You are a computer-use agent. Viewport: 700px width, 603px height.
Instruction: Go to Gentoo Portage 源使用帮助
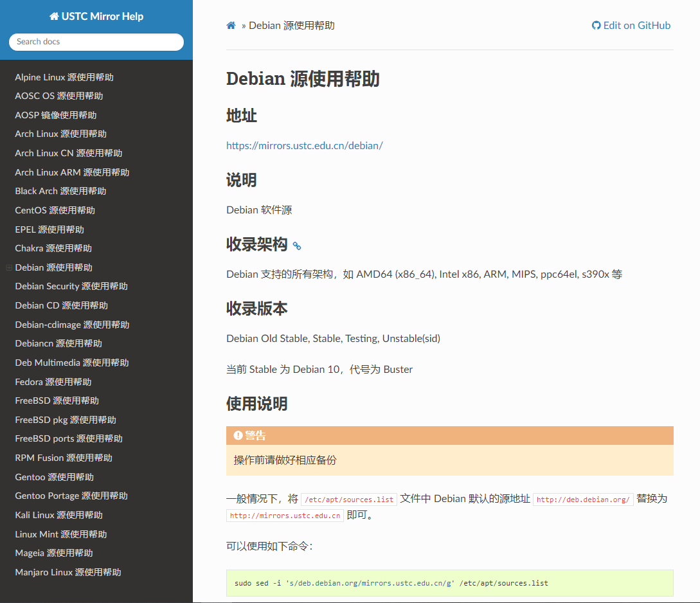[71, 496]
